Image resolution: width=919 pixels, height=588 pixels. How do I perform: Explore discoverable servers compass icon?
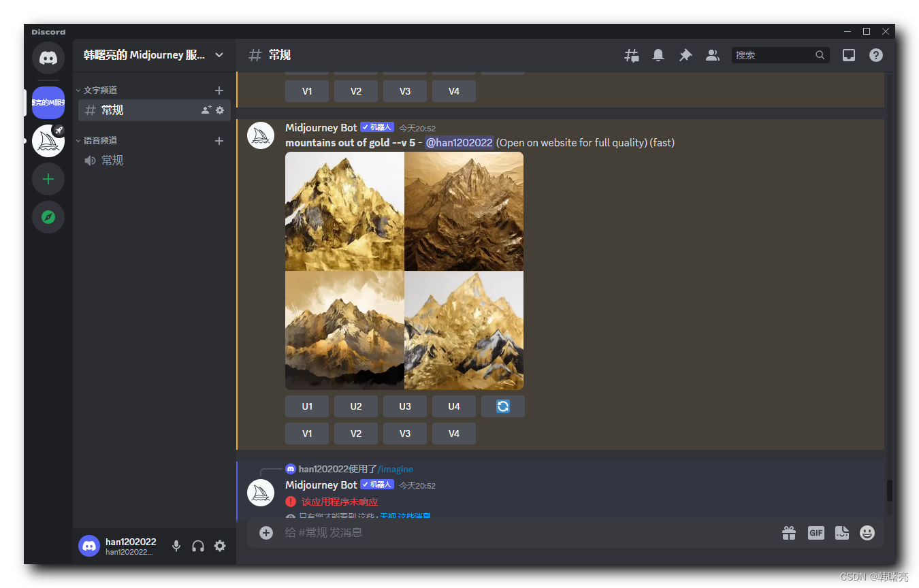tap(48, 217)
